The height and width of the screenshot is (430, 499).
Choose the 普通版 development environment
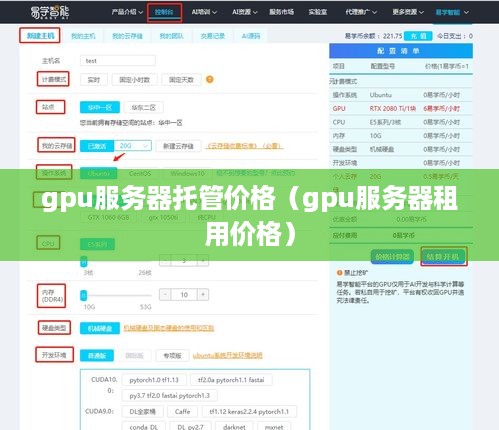pos(97,356)
